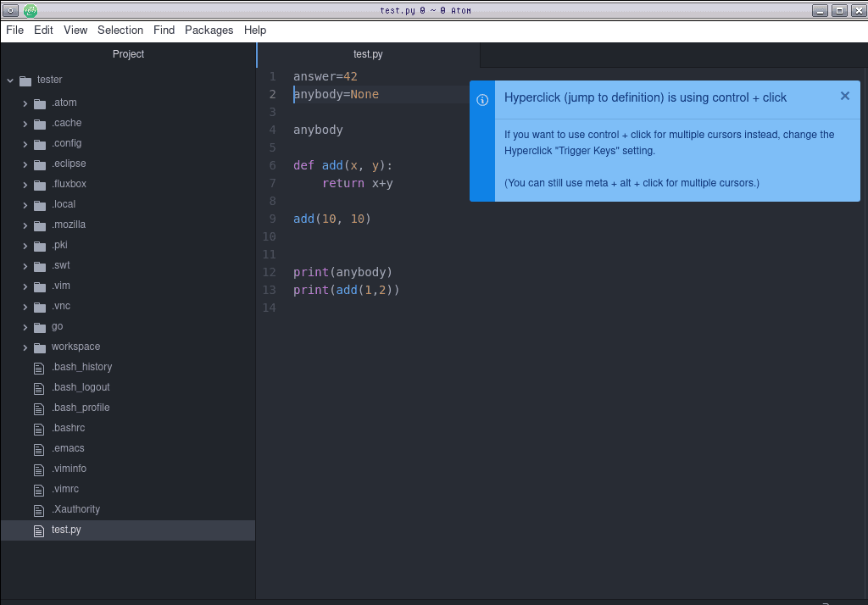Image resolution: width=868 pixels, height=605 pixels.
Task: Click the .bash_logout file icon
Action: click(x=39, y=389)
